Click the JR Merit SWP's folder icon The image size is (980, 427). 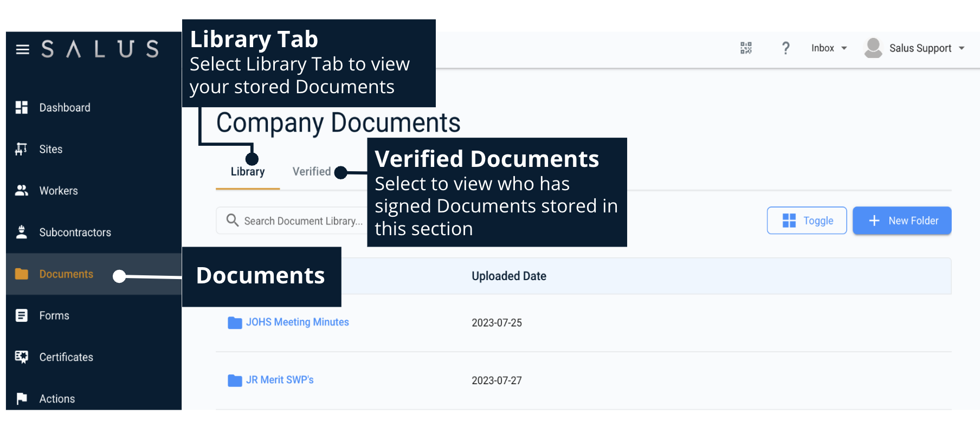click(235, 380)
